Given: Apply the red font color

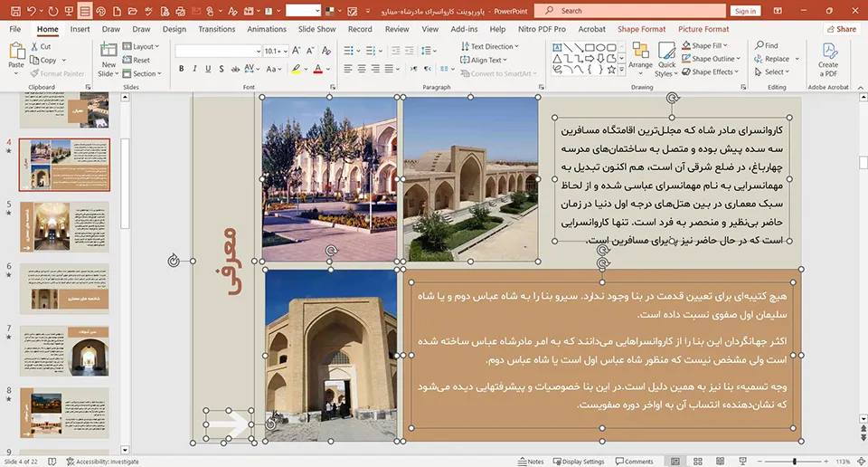Looking at the screenshot, I should [x=317, y=69].
